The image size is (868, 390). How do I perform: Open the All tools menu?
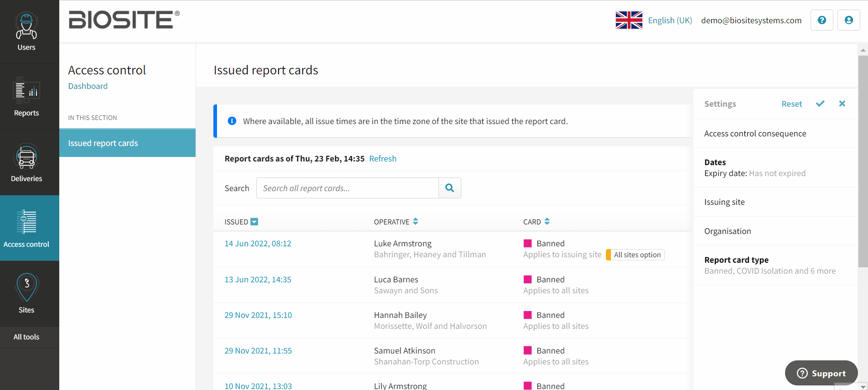26,337
